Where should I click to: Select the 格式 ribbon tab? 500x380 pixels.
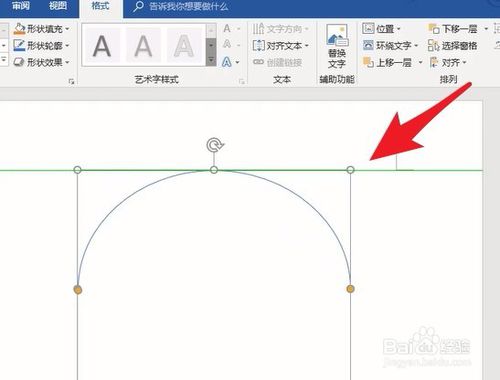(100, 6)
